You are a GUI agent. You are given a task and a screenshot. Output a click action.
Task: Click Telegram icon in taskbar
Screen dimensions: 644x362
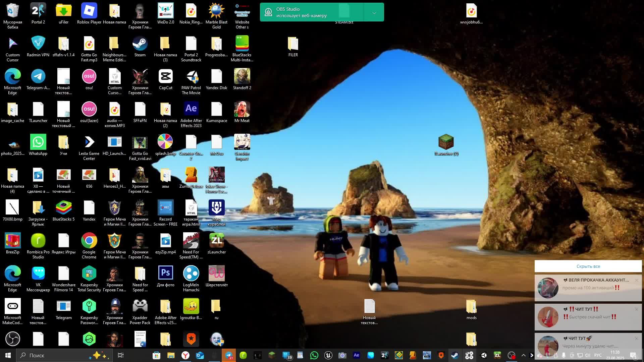[229, 355]
